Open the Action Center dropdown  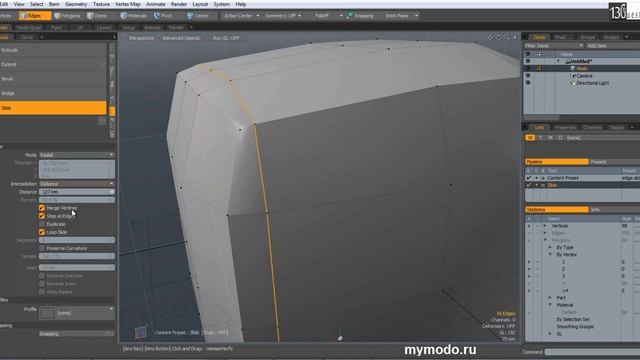[241, 16]
